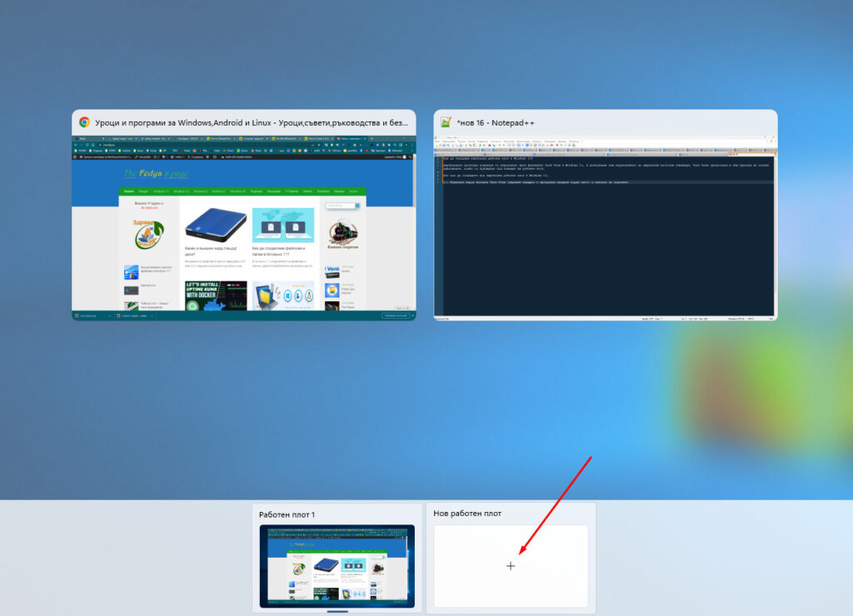Click the 'Работен плот 1' desktop label
853x616 pixels.
click(x=287, y=514)
